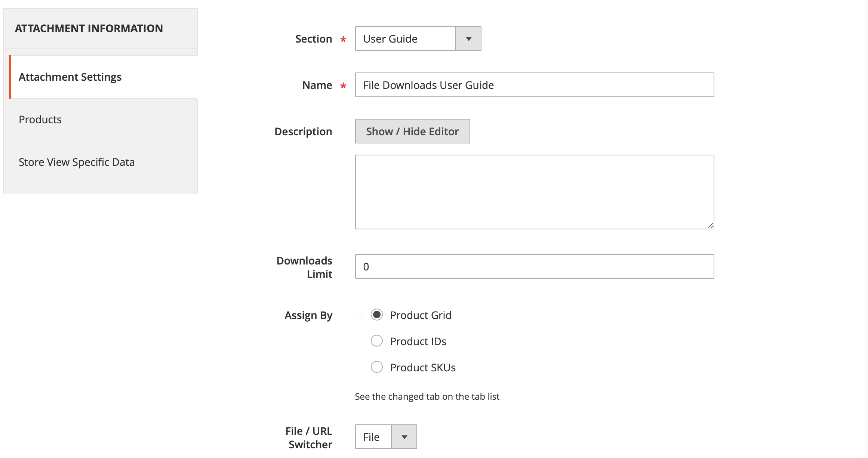Click the Description field label
This screenshot has height=458, width=868.
[x=303, y=131]
